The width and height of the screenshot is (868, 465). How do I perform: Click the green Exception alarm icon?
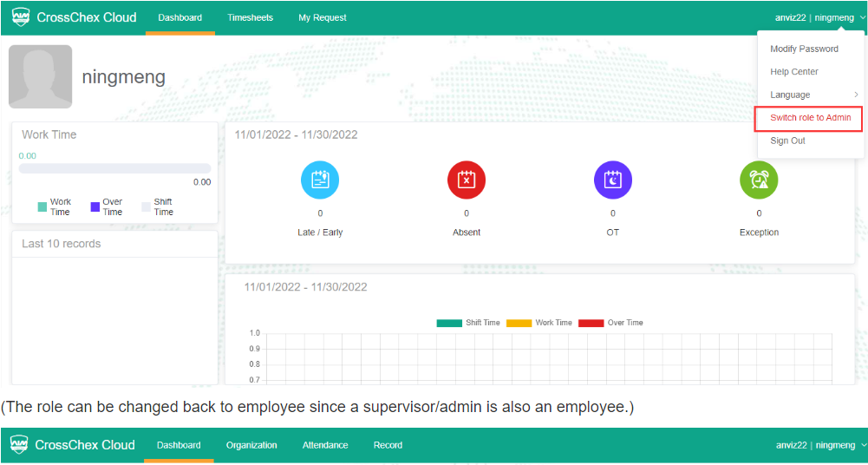pos(759,180)
